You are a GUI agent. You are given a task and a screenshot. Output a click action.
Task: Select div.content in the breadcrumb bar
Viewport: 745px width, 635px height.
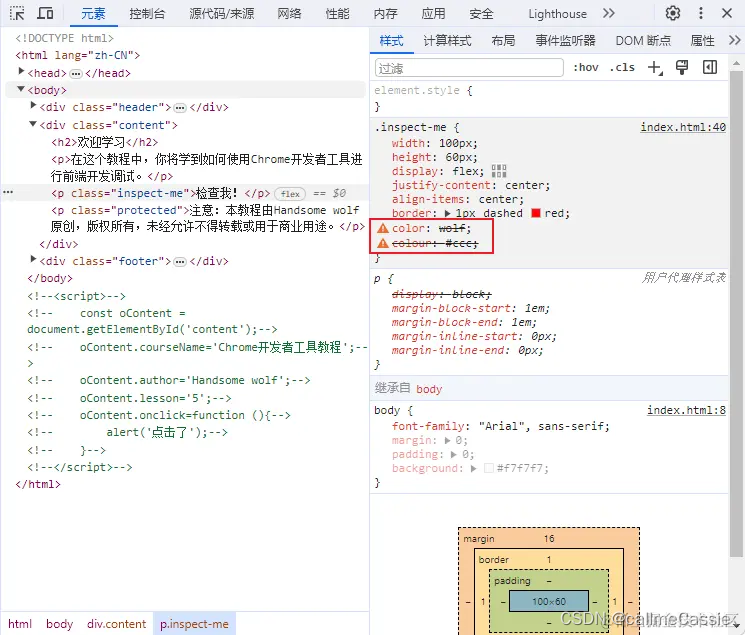(x=116, y=624)
